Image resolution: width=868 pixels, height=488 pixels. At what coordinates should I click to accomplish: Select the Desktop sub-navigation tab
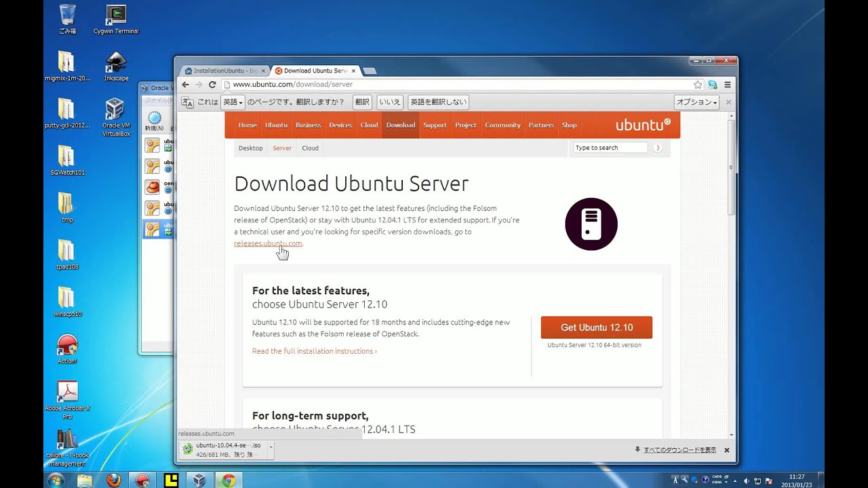click(x=250, y=148)
